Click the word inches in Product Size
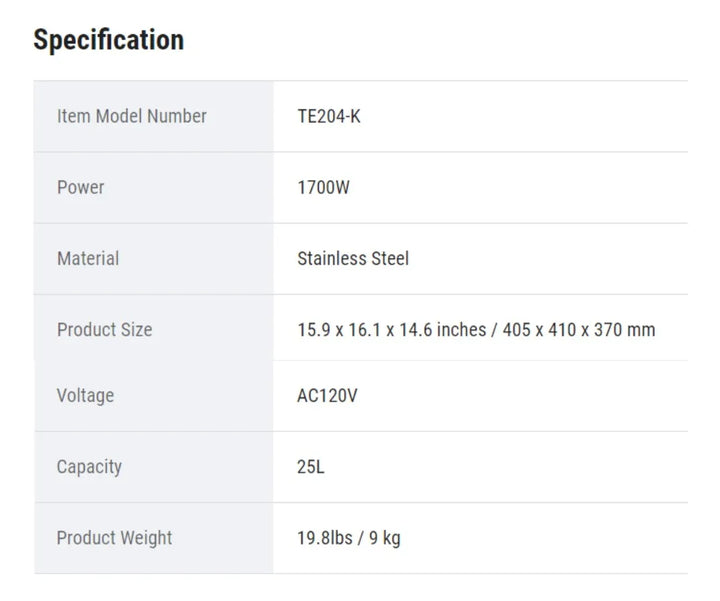The height and width of the screenshot is (601, 720). click(461, 329)
